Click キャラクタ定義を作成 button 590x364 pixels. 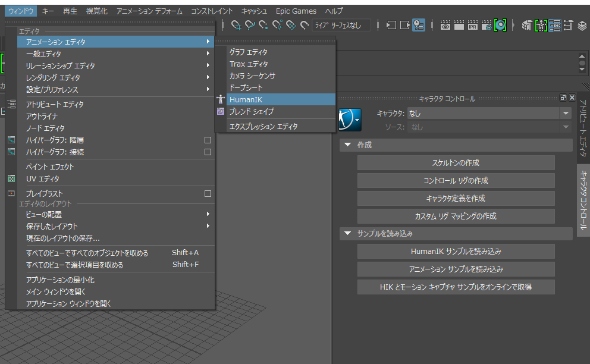pos(456,199)
